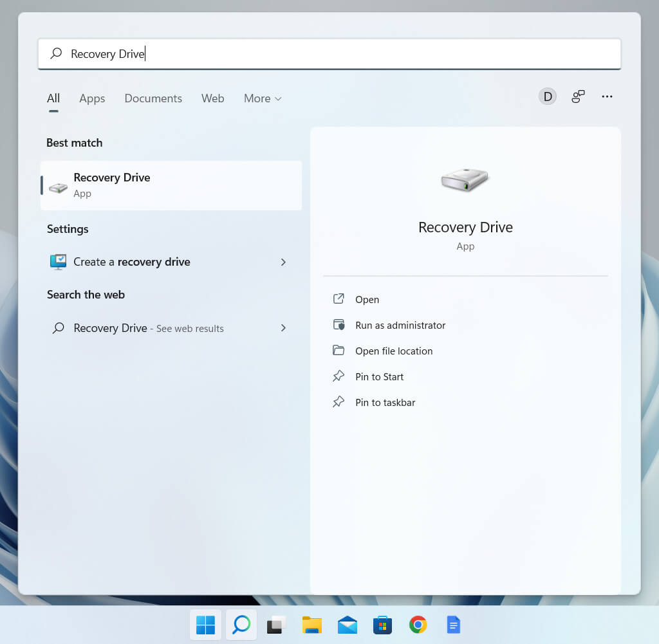Screen dimensions: 659x644
Task: Expand the More dropdown
Action: tap(263, 98)
